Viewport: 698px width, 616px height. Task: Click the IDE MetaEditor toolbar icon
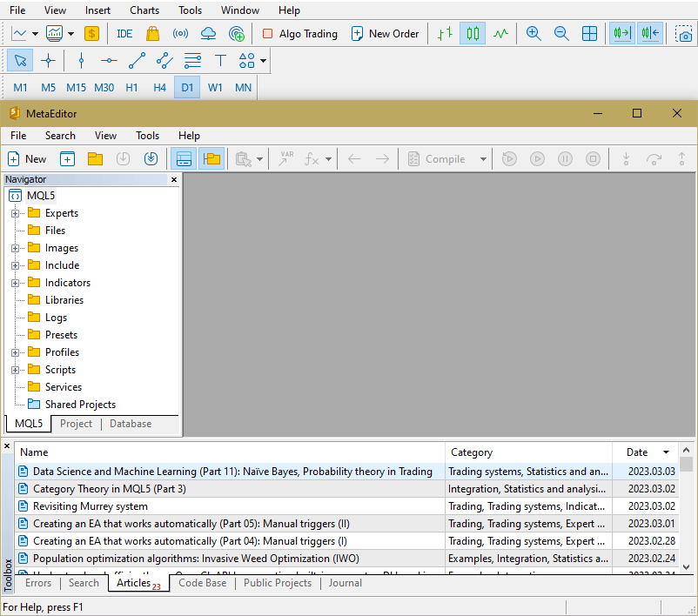click(124, 34)
